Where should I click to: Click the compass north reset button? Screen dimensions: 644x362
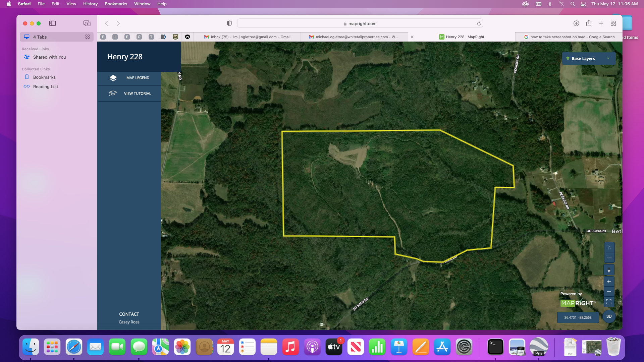pos(609,270)
